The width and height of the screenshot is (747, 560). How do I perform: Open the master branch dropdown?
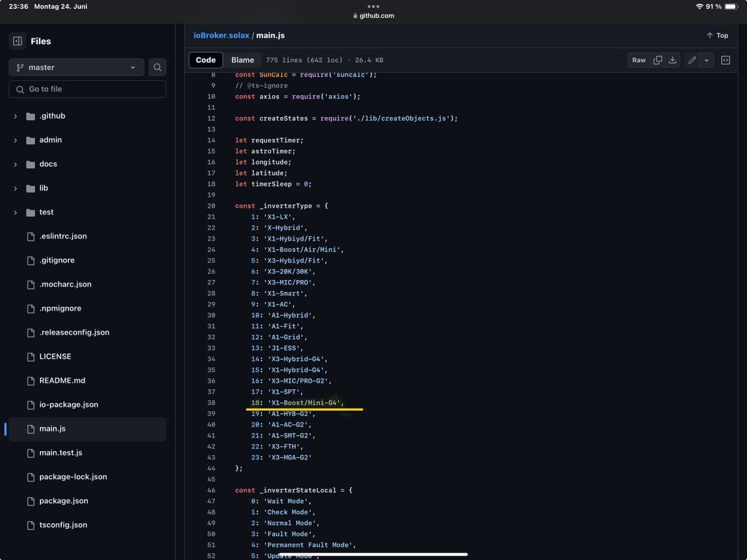(x=77, y=67)
